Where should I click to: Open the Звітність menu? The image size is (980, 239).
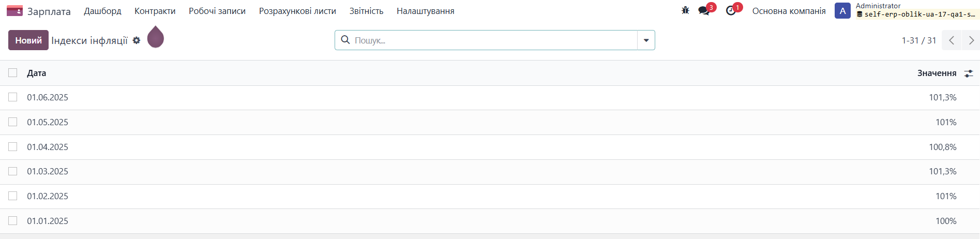(x=366, y=11)
